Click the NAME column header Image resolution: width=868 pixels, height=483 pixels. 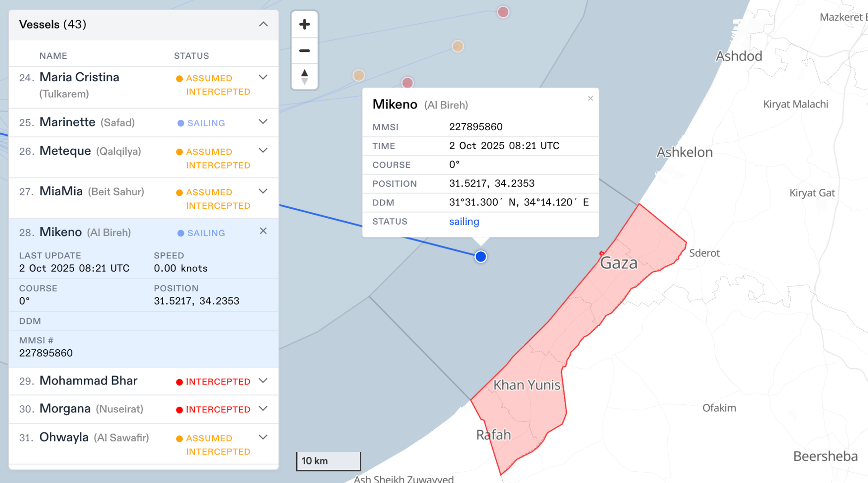pos(53,56)
